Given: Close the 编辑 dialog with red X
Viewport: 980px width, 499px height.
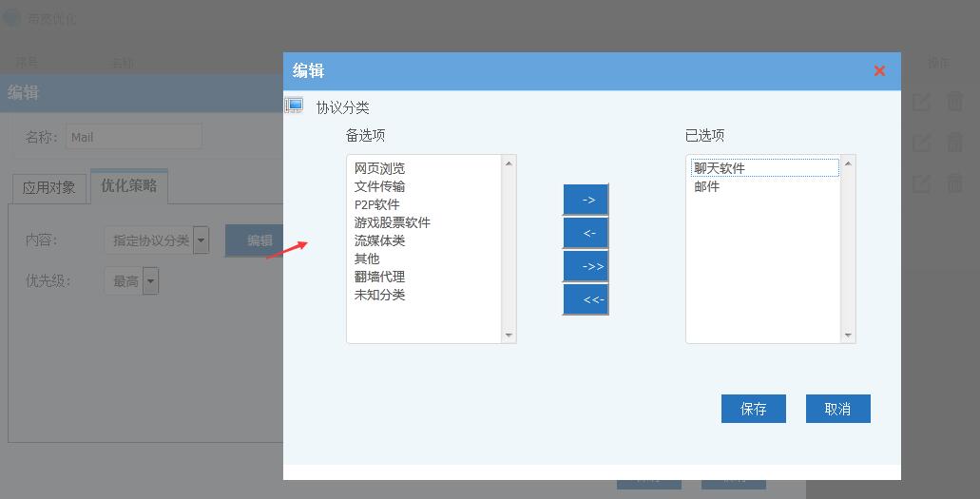Looking at the screenshot, I should pyautogui.click(x=879, y=70).
